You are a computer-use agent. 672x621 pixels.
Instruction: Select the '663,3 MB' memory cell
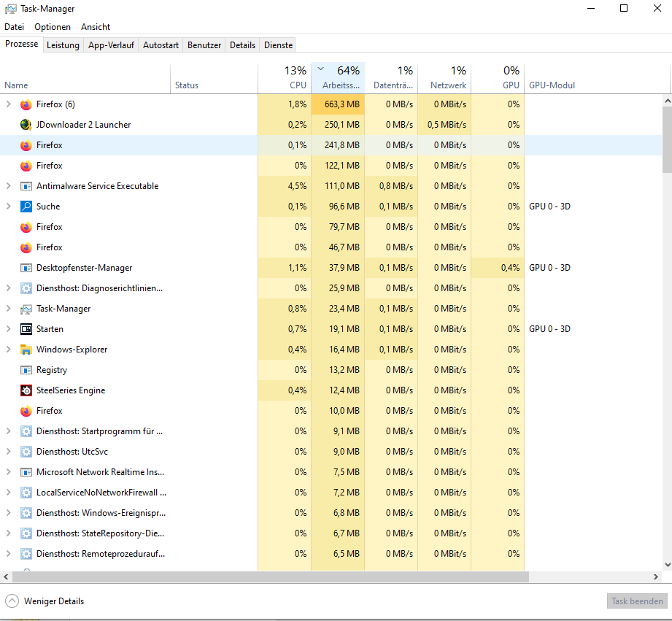(338, 104)
